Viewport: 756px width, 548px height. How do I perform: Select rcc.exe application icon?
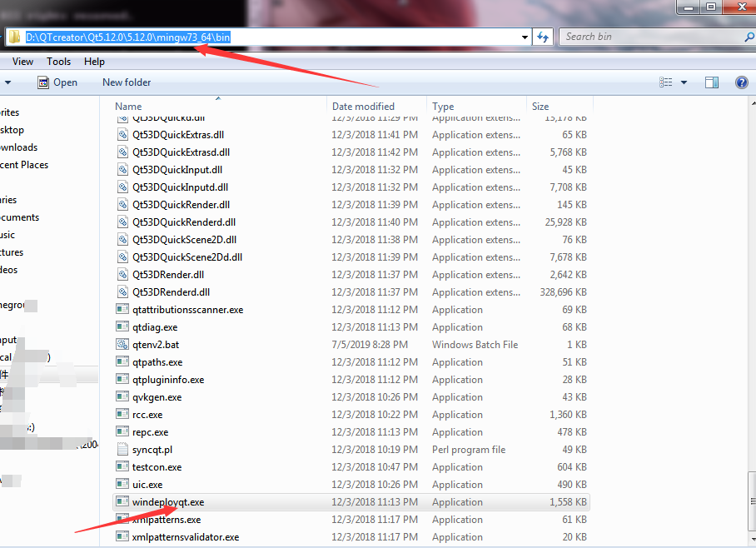click(122, 415)
